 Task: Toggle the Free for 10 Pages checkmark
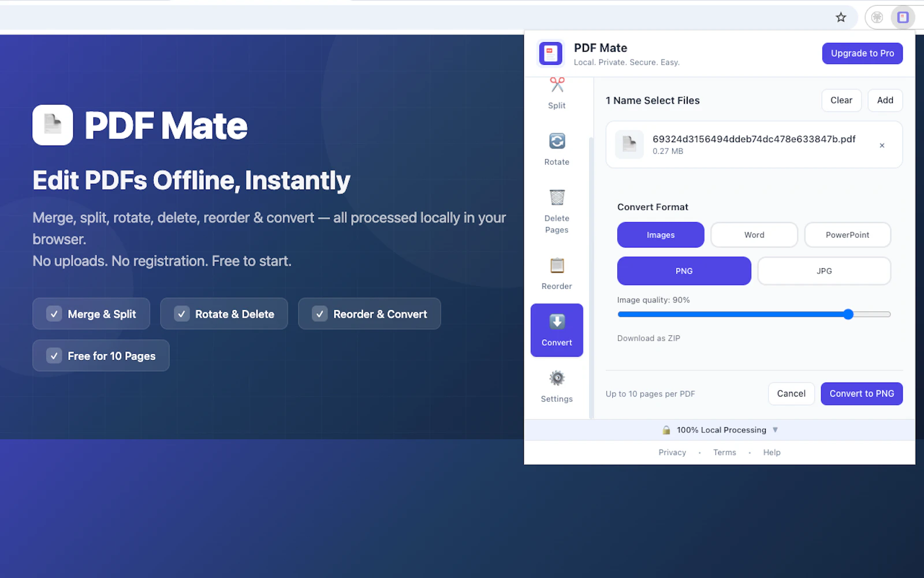(x=54, y=355)
